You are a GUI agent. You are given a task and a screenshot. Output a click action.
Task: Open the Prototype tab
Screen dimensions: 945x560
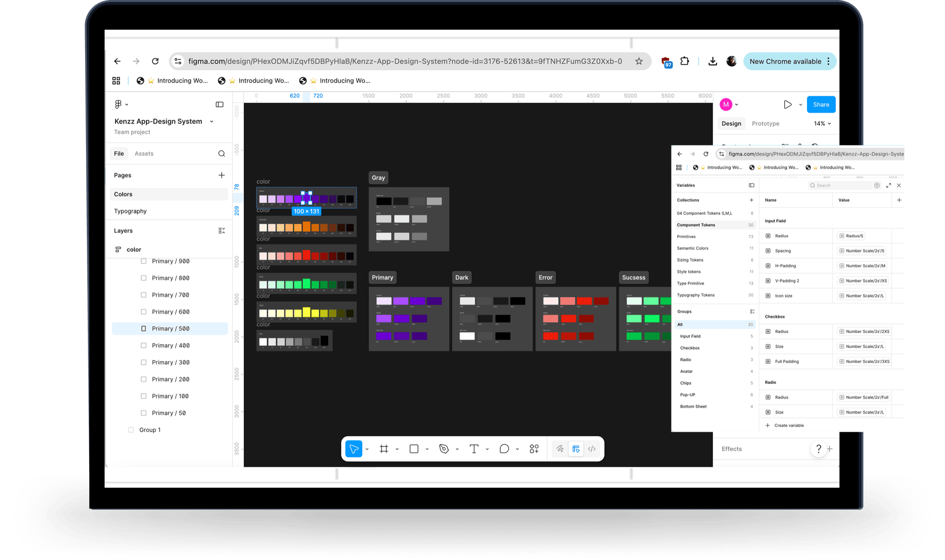click(x=765, y=124)
